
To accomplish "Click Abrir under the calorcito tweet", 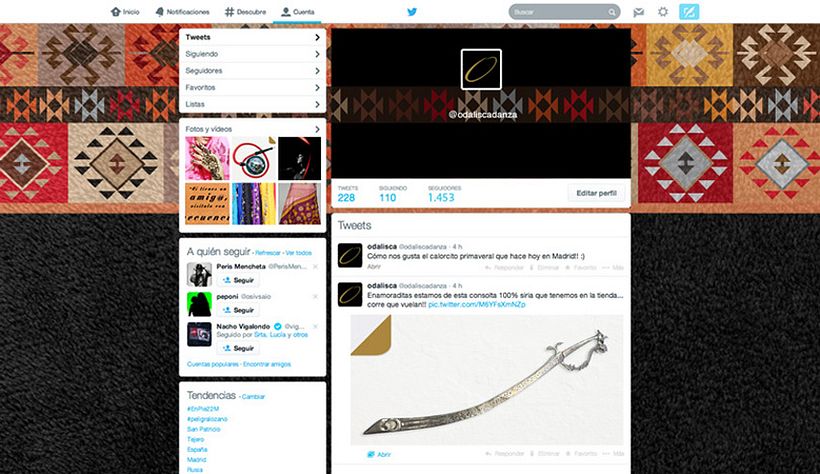I will point(374,267).
